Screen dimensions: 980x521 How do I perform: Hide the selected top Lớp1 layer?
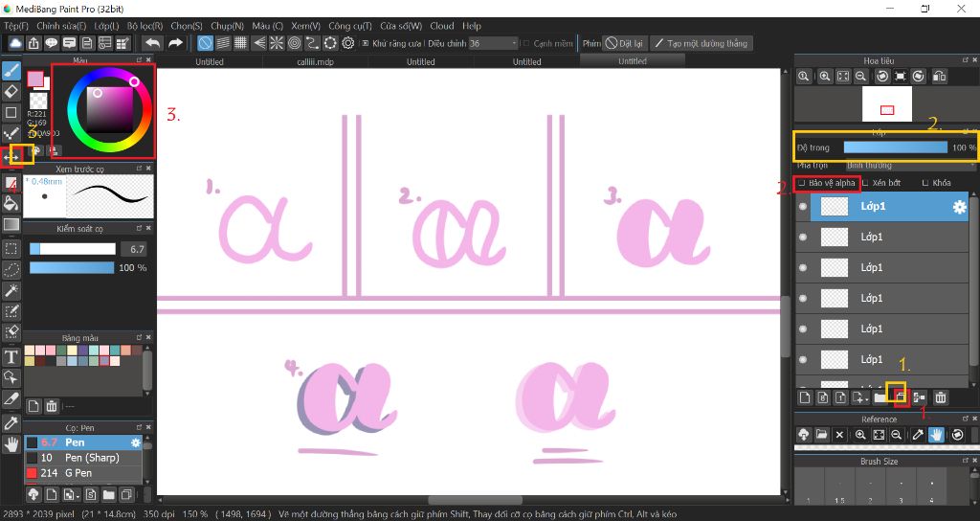coord(803,207)
